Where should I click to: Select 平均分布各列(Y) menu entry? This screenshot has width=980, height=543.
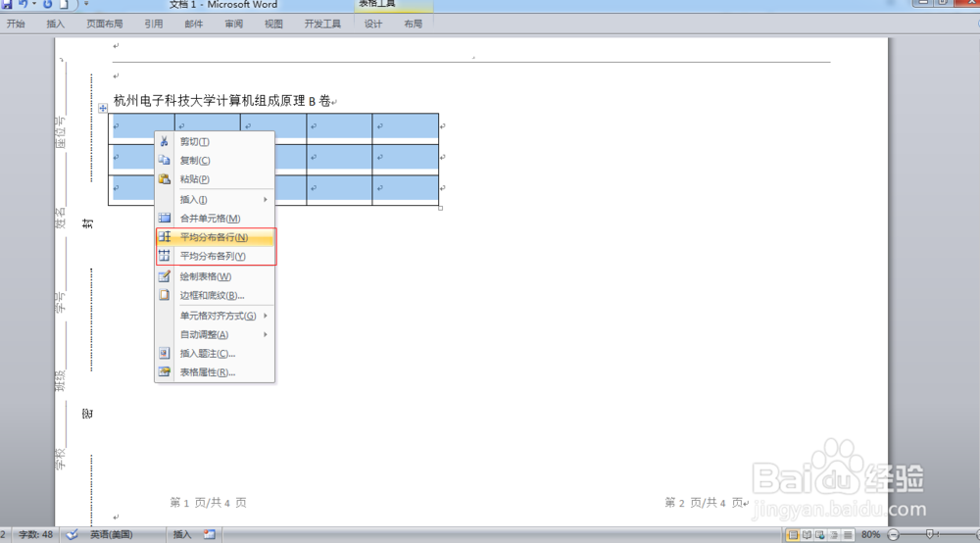(215, 256)
